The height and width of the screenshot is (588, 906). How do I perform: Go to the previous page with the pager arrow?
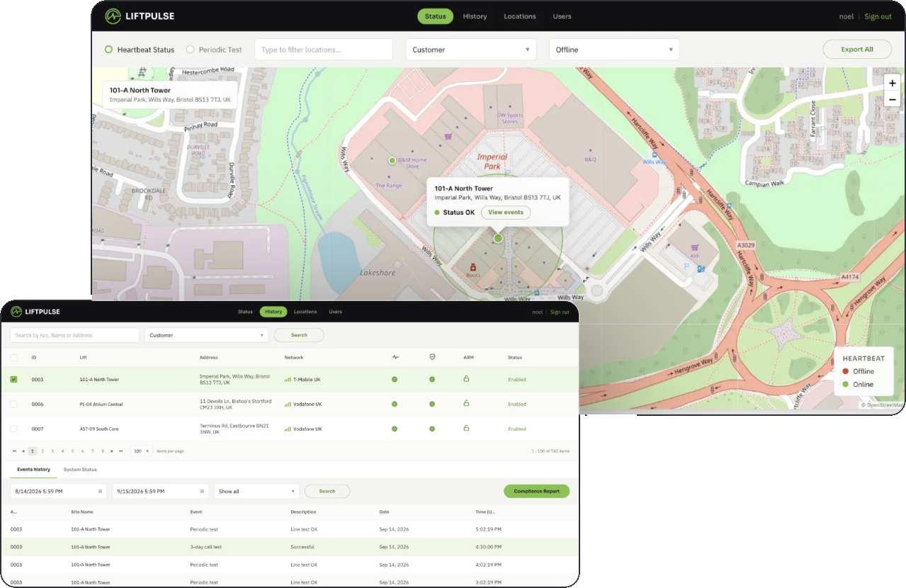coord(23,451)
